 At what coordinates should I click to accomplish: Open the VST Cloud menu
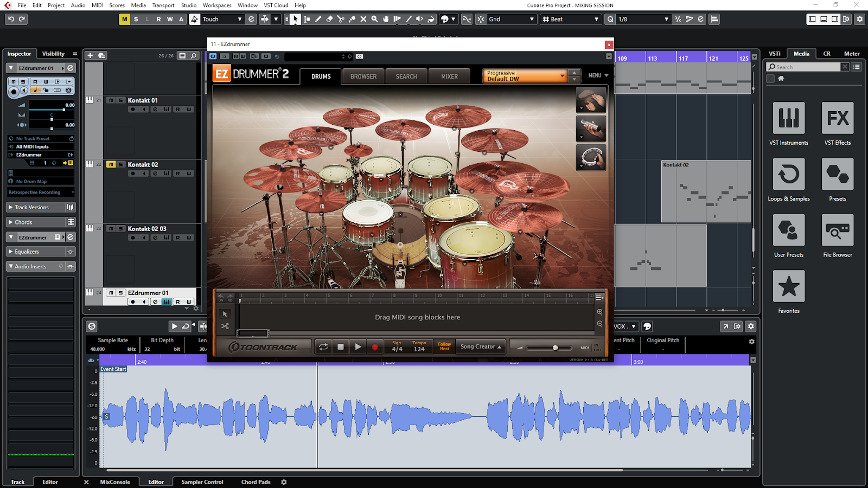click(x=276, y=5)
